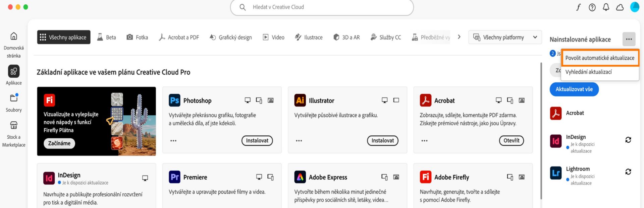Switch to the 3D a AR tab

[346, 37]
